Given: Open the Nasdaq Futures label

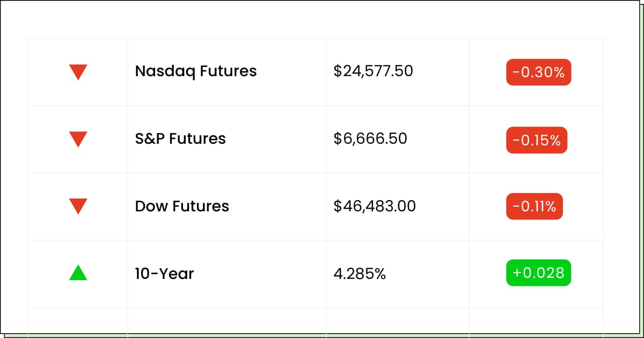Looking at the screenshot, I should click(195, 71).
